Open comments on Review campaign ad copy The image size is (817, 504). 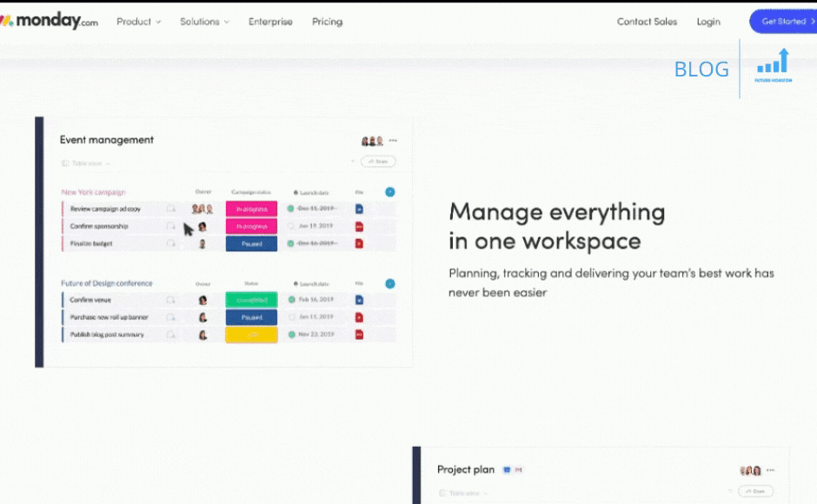coord(171,209)
